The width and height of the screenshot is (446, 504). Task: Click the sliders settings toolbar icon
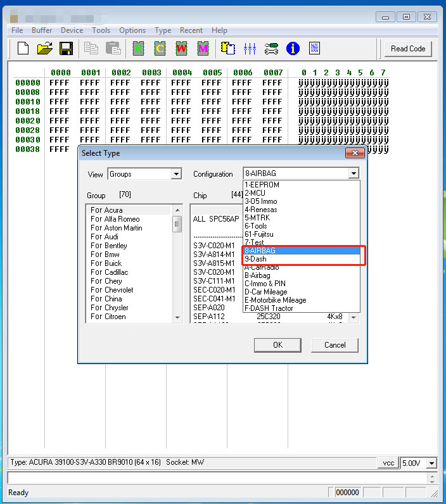[x=250, y=48]
